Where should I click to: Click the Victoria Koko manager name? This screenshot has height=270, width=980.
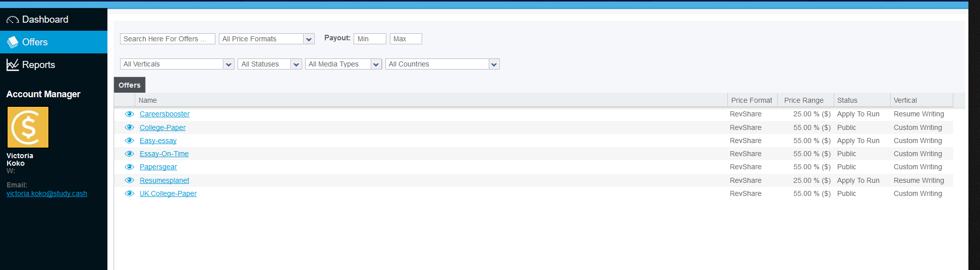[x=20, y=159]
